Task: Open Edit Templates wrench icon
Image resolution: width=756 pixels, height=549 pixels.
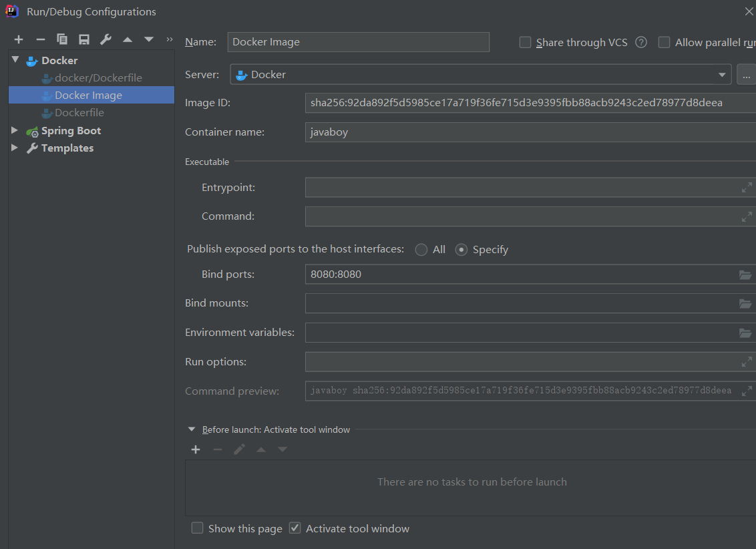Action: (x=106, y=40)
